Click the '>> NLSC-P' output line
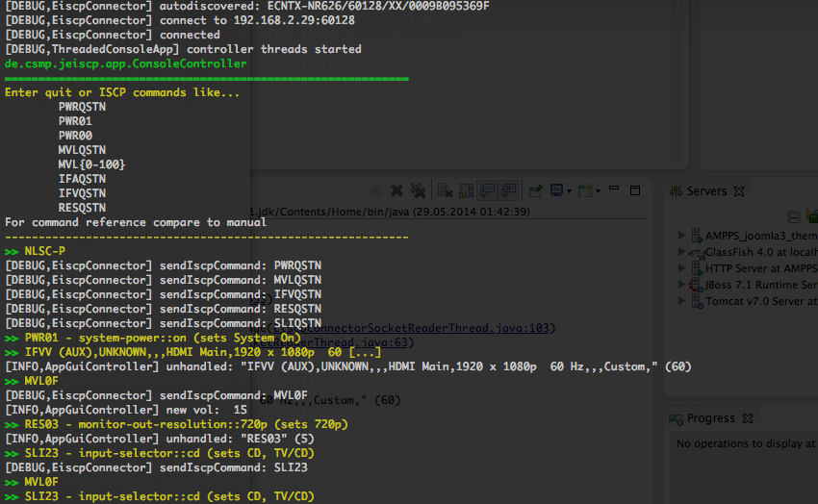 click(35, 251)
